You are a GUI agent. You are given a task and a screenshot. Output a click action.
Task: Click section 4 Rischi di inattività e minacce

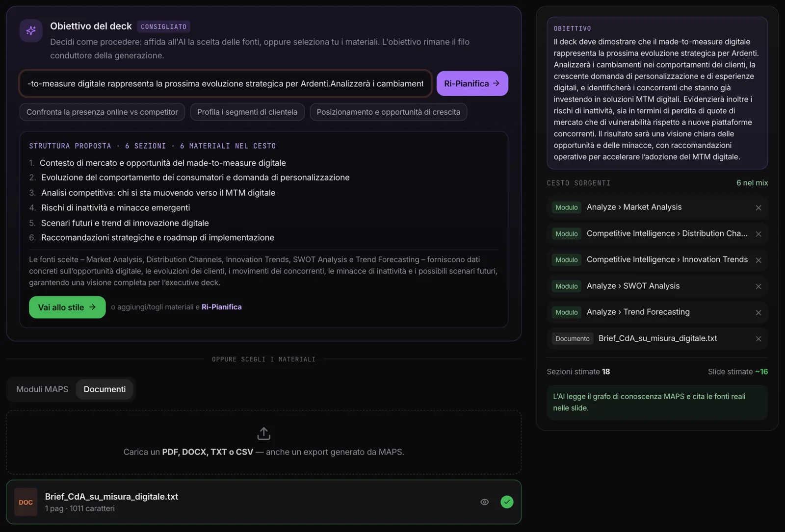pos(109,207)
